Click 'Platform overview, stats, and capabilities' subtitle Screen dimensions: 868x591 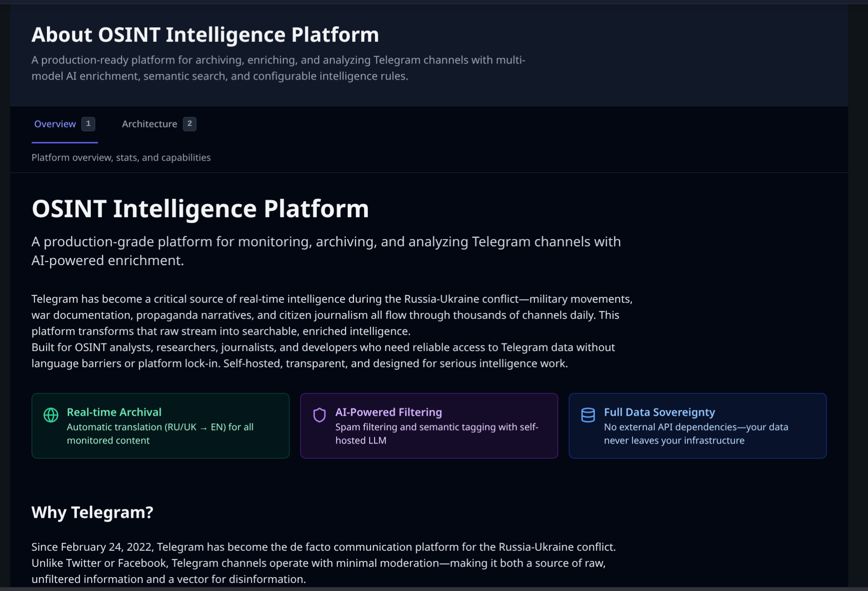(121, 157)
